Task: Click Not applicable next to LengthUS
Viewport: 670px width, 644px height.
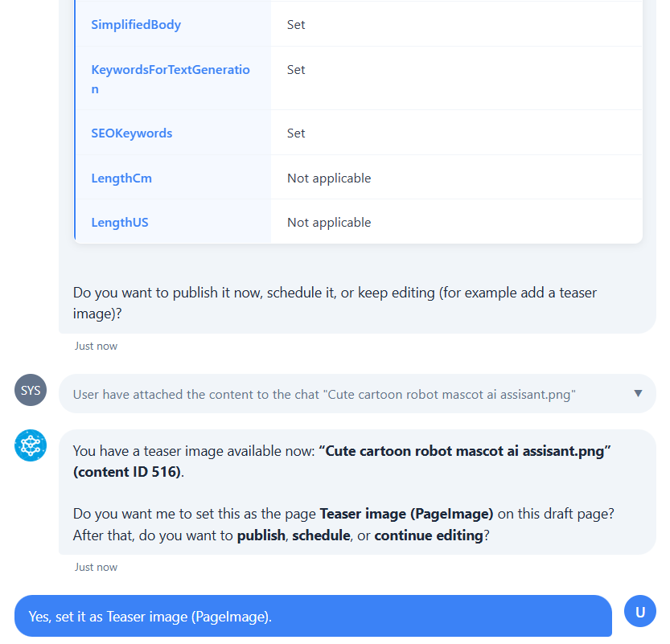Action: click(329, 223)
